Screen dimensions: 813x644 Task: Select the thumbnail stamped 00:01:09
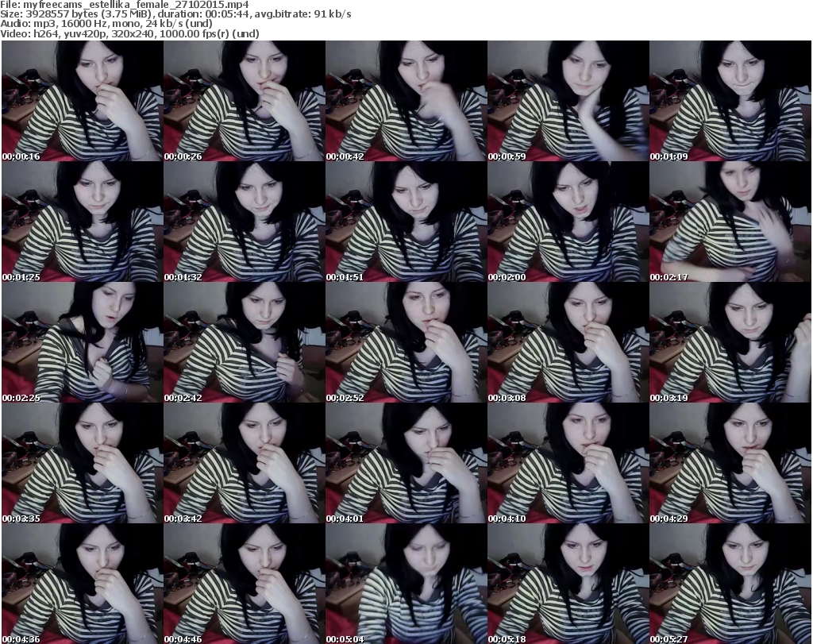730,101
